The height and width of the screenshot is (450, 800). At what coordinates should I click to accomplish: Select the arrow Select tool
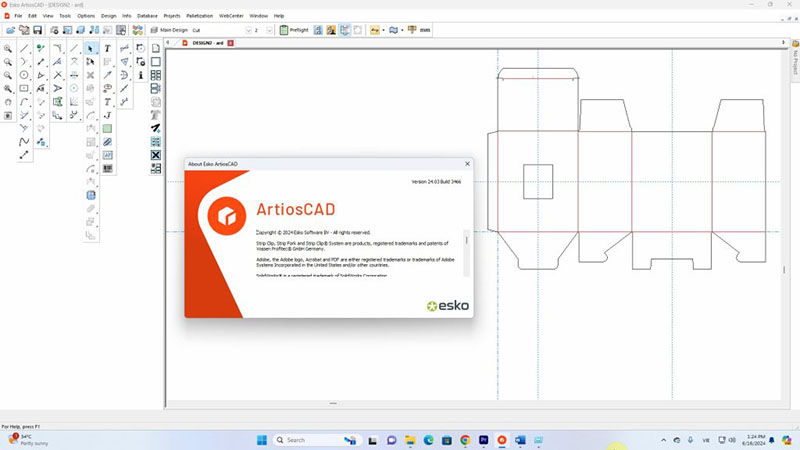91,48
